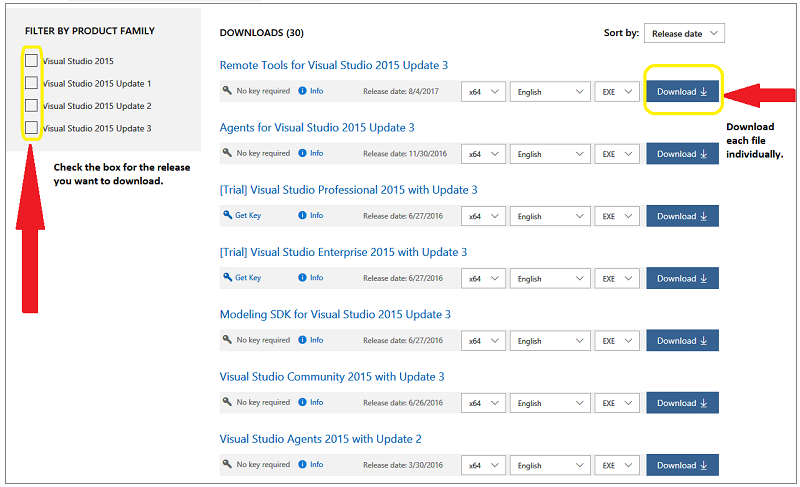Show Info for Enterprise 2015 trial
The image size is (800, 487).
(311, 277)
